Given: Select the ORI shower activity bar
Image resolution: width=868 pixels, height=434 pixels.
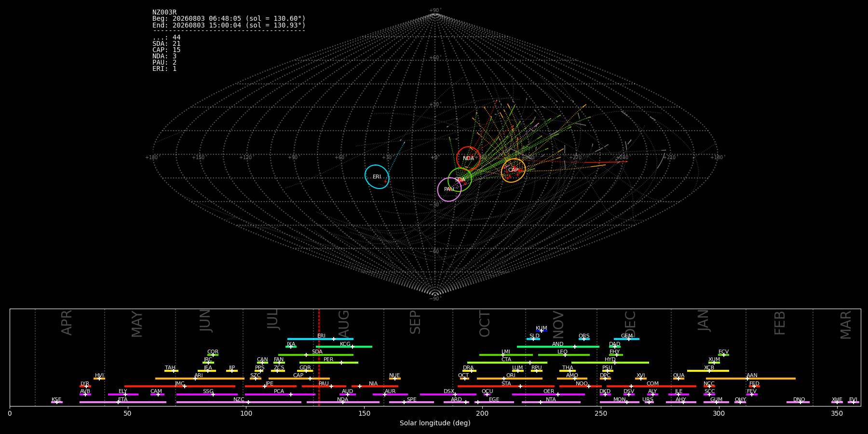Looking at the screenshot, I should (x=510, y=379).
